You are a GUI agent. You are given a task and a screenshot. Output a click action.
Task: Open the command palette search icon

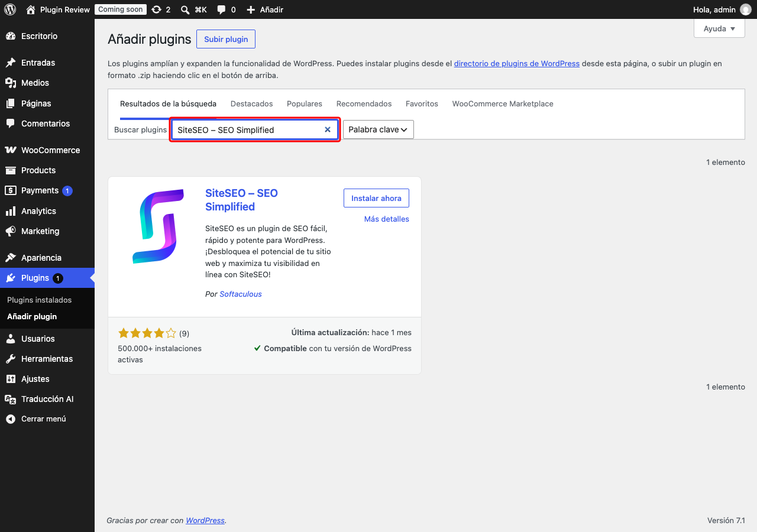pos(185,9)
